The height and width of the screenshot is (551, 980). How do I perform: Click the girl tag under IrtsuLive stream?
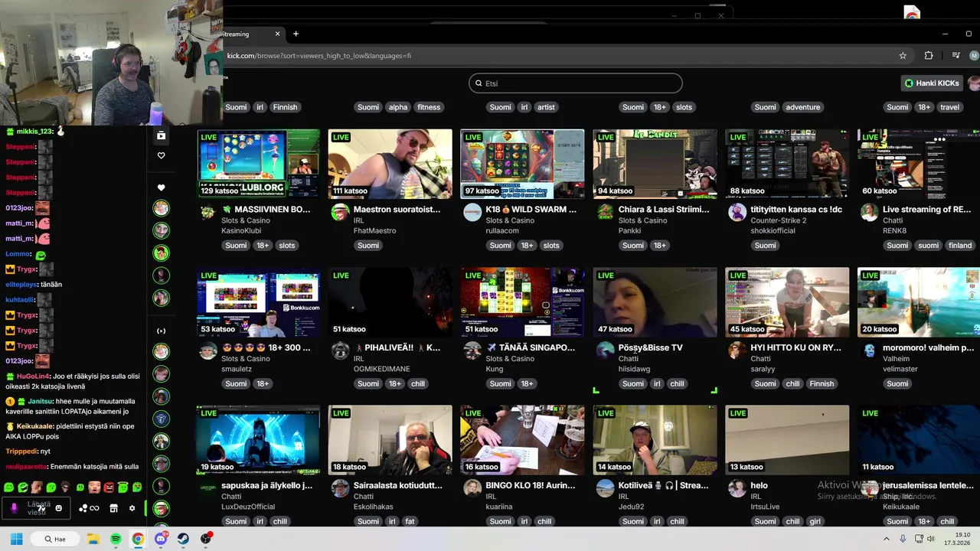[815, 521]
